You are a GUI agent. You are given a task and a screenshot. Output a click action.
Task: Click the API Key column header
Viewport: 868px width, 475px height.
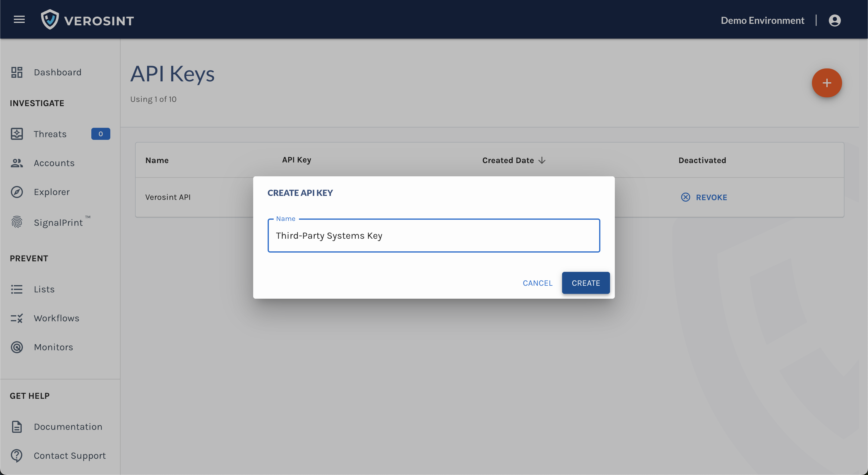(297, 160)
